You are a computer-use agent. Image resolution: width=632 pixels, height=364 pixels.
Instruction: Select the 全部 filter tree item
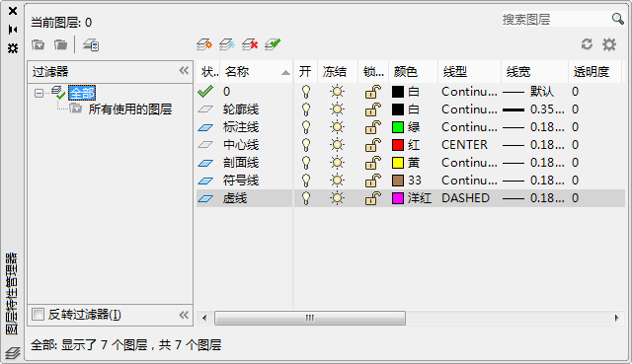click(82, 94)
